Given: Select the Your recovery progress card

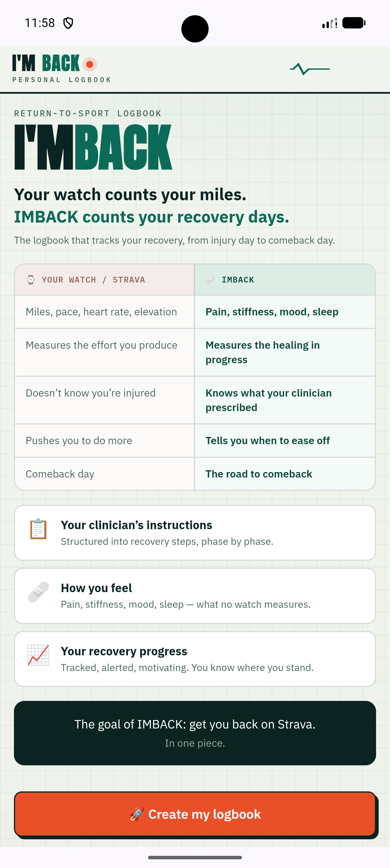Looking at the screenshot, I should coord(195,659).
